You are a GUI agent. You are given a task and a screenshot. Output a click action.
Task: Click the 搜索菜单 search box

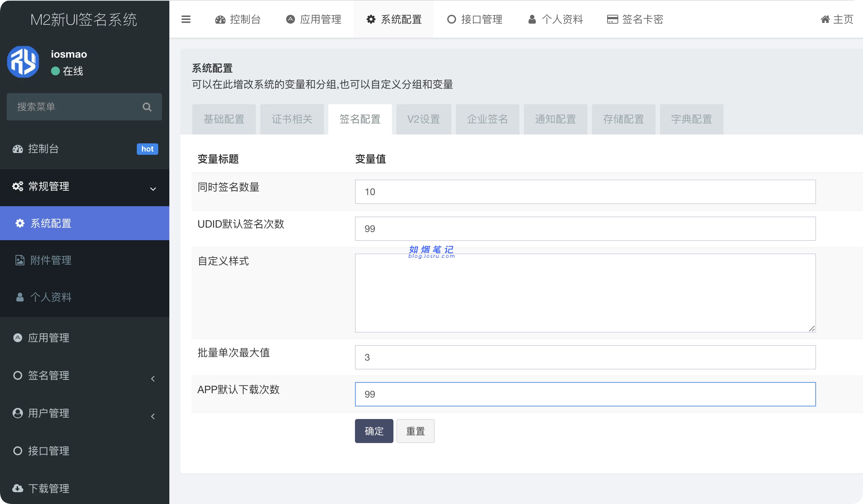[x=74, y=107]
